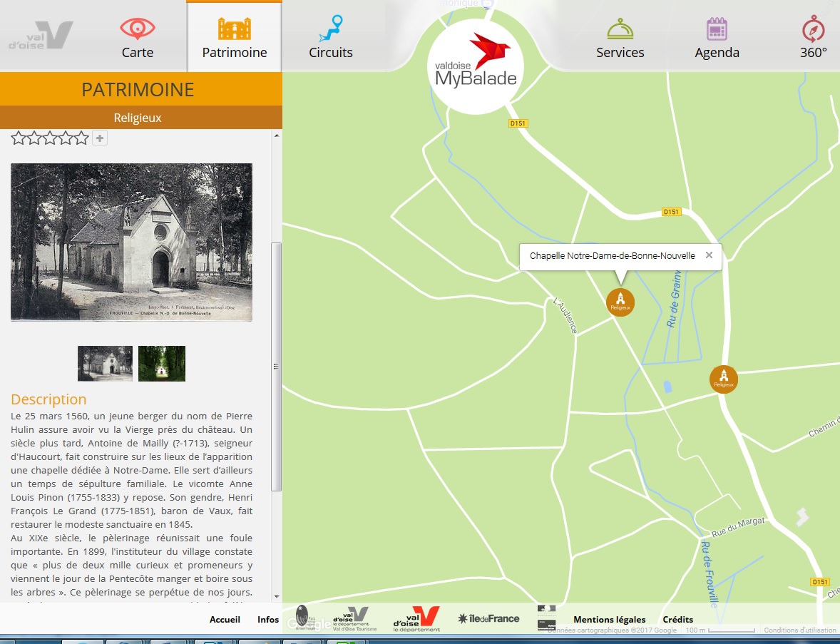
Task: Click the Chapelle Notre-Dame-de-Bonne-Nouvelle popup title
Action: point(613,255)
